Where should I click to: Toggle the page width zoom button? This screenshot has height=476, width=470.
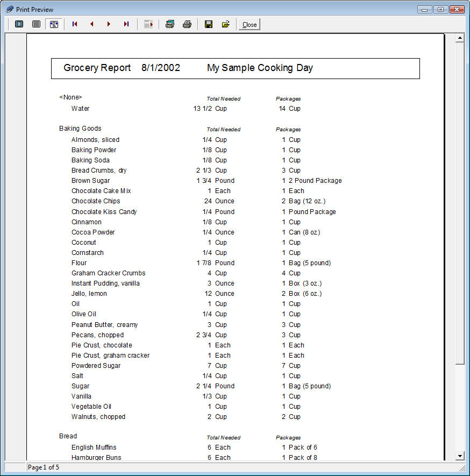pos(53,24)
